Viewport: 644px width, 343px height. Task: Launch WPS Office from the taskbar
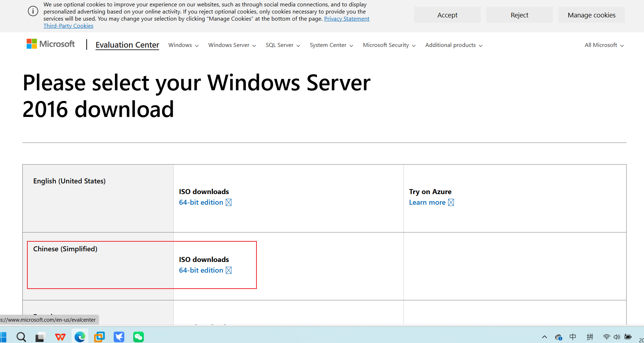(x=60, y=336)
